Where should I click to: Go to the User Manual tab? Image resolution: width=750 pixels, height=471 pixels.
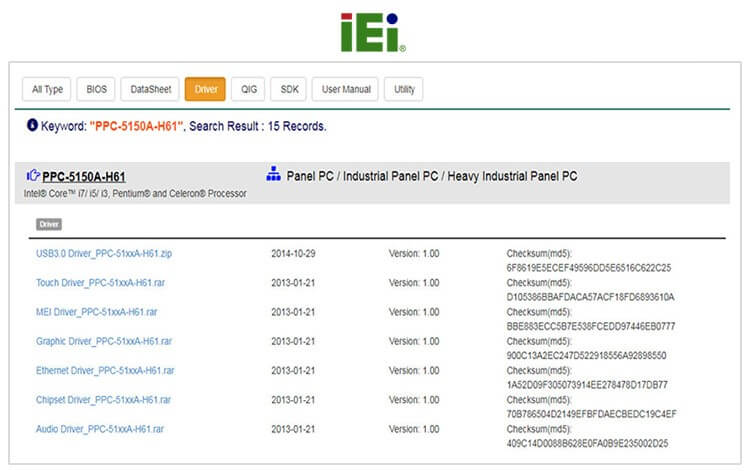pos(344,89)
